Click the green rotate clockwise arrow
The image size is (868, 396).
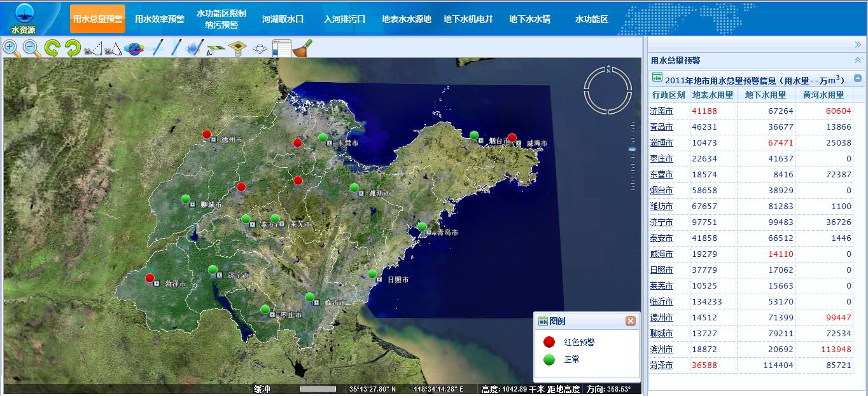pyautogui.click(x=73, y=48)
